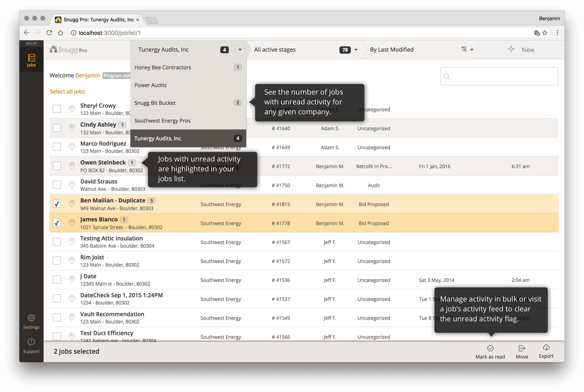Go to browser home page icon
Screen dimensions: 584x392
click(61, 33)
